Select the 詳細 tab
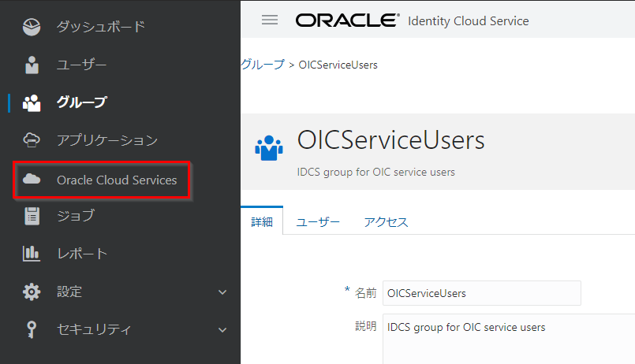 (x=262, y=223)
